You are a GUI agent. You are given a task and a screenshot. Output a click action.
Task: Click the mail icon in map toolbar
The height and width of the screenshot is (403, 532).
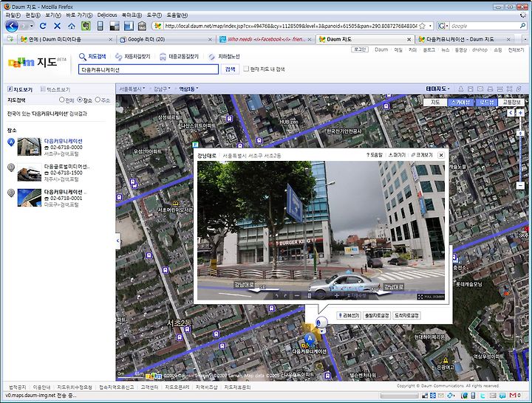480,89
